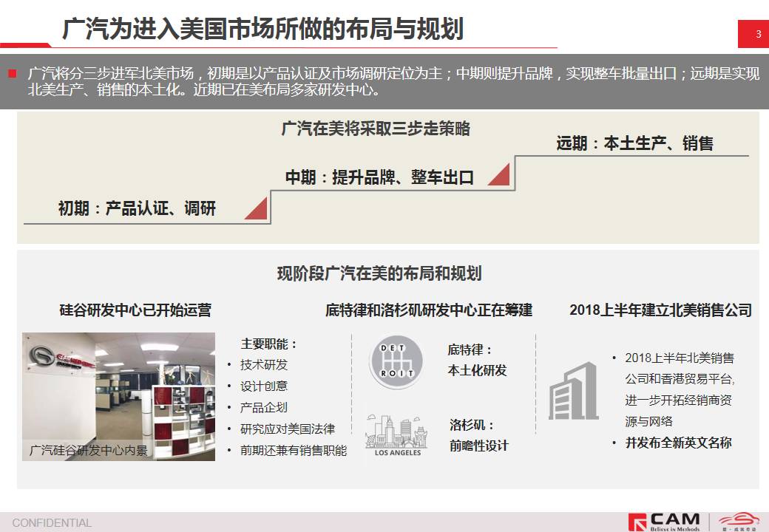The width and height of the screenshot is (769, 532).
Task: Click the heading 广汽在美将采取三步走策略
Action: coord(376,129)
